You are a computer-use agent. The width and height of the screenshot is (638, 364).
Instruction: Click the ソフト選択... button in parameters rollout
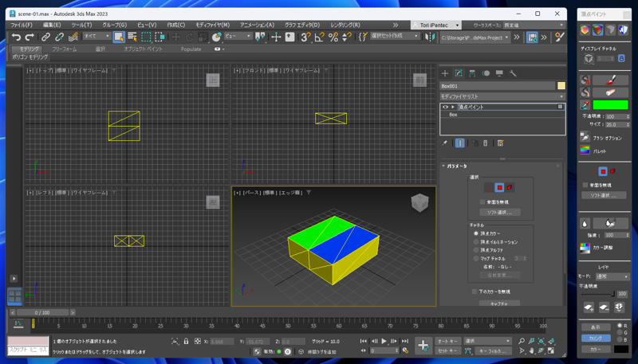tap(499, 212)
